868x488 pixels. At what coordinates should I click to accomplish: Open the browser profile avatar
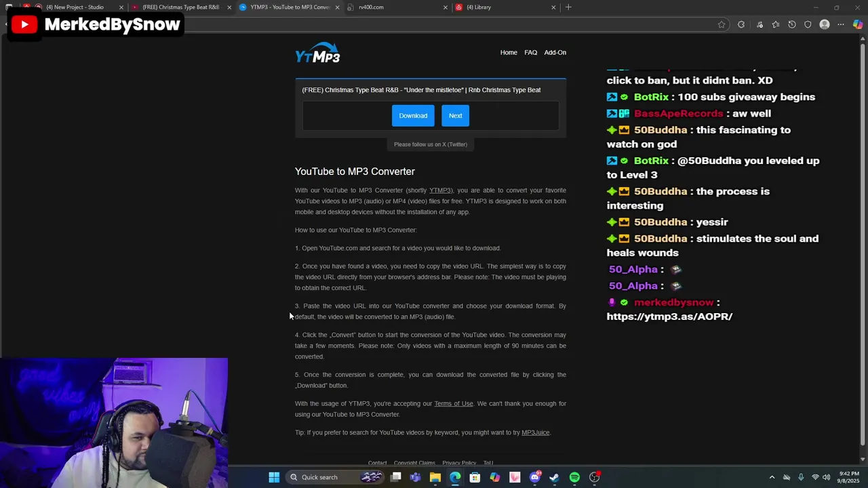(x=825, y=24)
